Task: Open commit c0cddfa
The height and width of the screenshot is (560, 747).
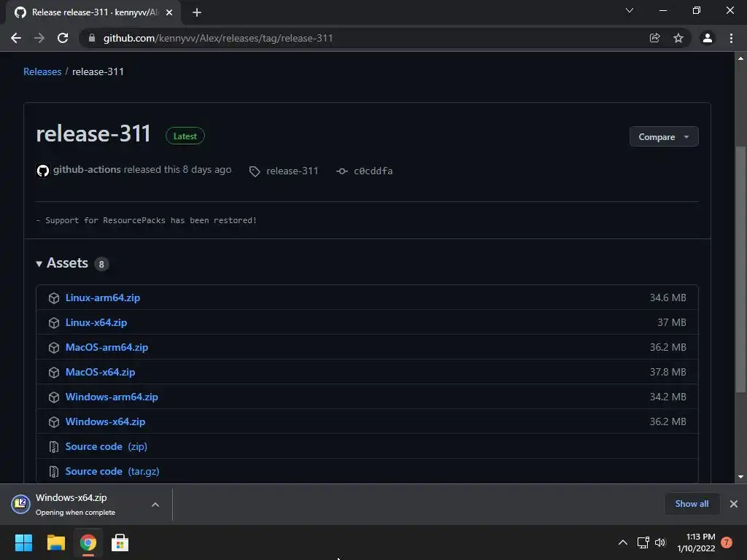Action: point(373,171)
